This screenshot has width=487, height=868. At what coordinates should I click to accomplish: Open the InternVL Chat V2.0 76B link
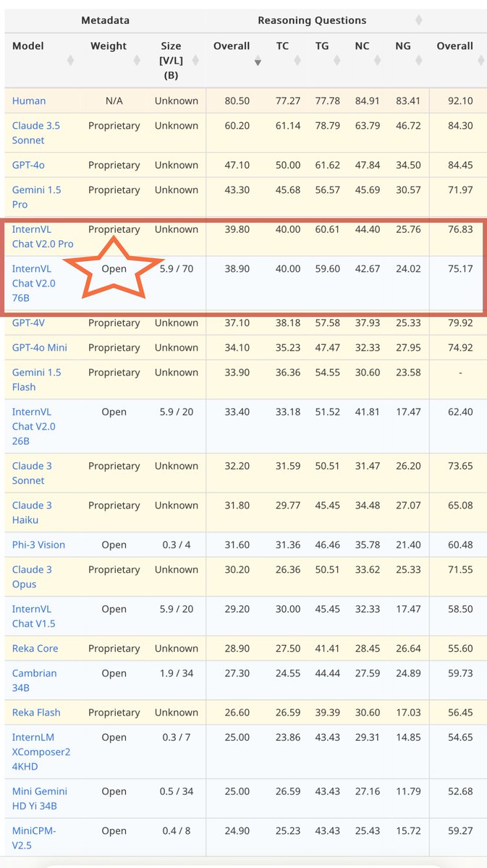34,283
